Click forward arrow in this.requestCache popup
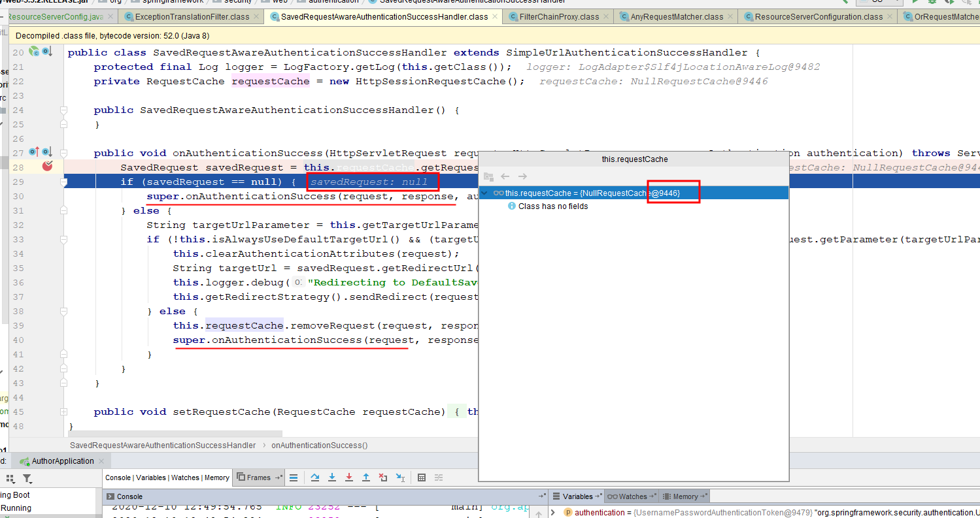 (x=522, y=176)
